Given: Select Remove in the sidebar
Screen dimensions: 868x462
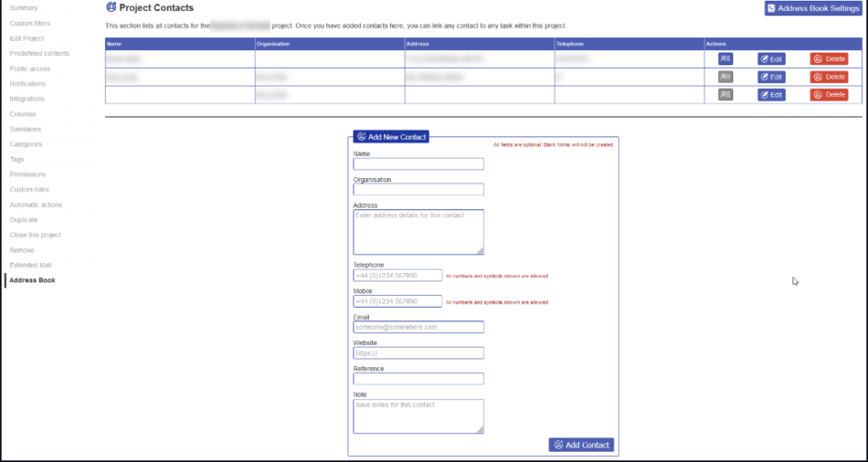Looking at the screenshot, I should pyautogui.click(x=22, y=250).
